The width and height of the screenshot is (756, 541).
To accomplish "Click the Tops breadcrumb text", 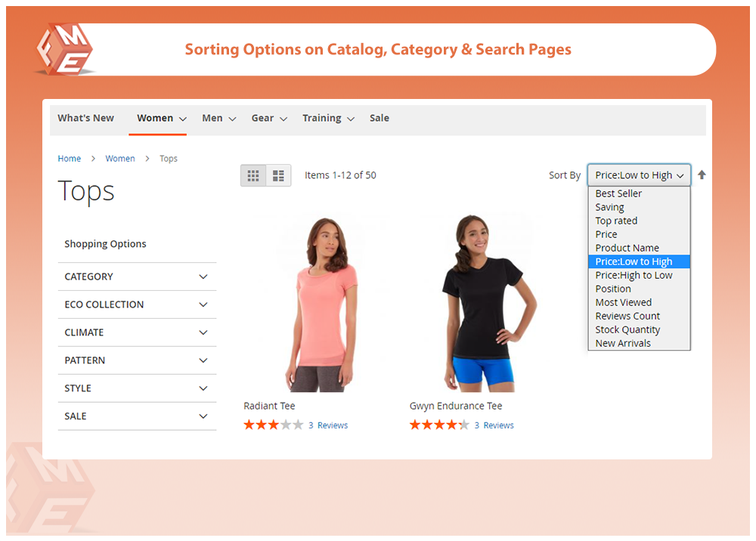I will 169,159.
